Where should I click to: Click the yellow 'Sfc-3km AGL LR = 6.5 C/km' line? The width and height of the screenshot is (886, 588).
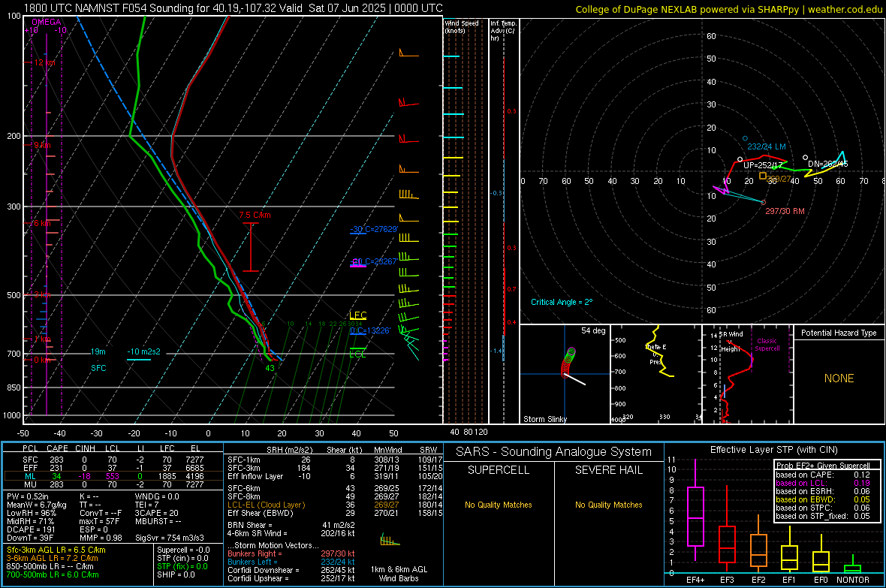click(x=56, y=550)
